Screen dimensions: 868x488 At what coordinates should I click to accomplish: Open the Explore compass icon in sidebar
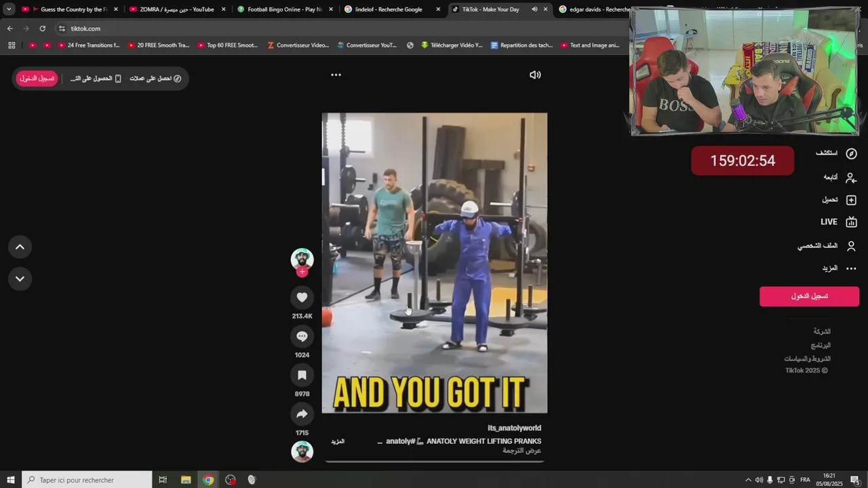(x=852, y=153)
